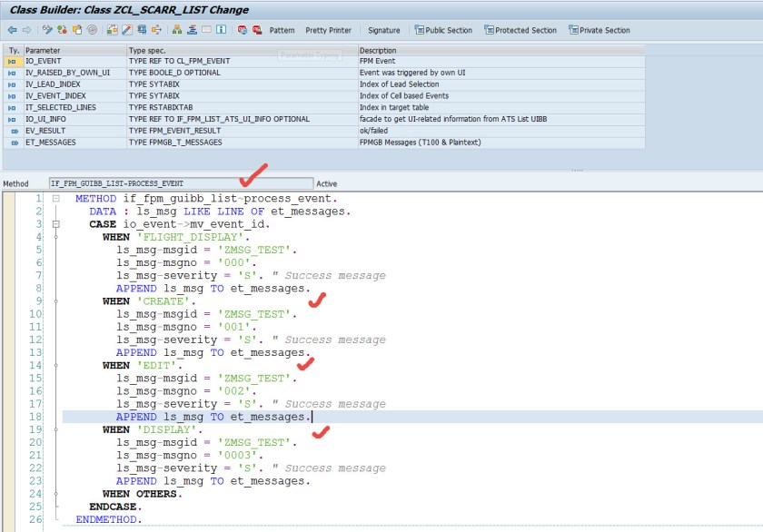Collapse the METHOD block on line 1
Screen dimensions: 763x532
point(55,198)
